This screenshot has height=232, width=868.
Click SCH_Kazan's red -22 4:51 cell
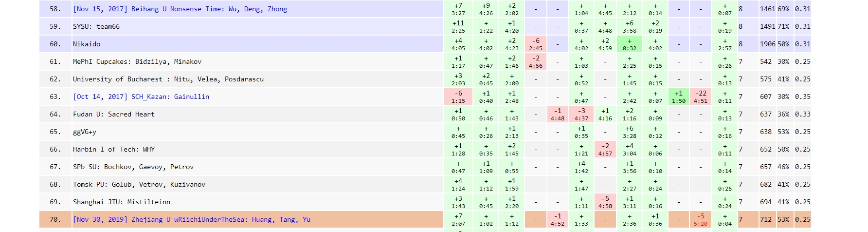[x=701, y=97]
